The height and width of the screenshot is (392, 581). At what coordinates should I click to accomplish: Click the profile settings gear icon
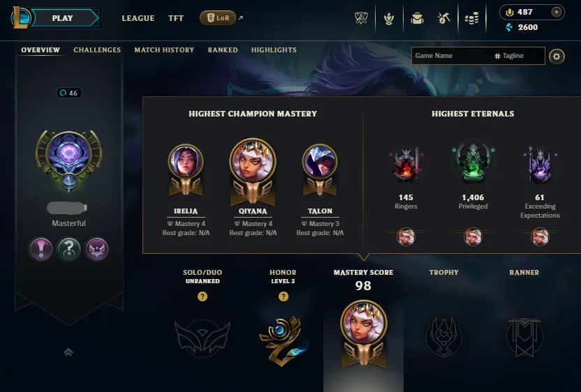[x=557, y=56]
